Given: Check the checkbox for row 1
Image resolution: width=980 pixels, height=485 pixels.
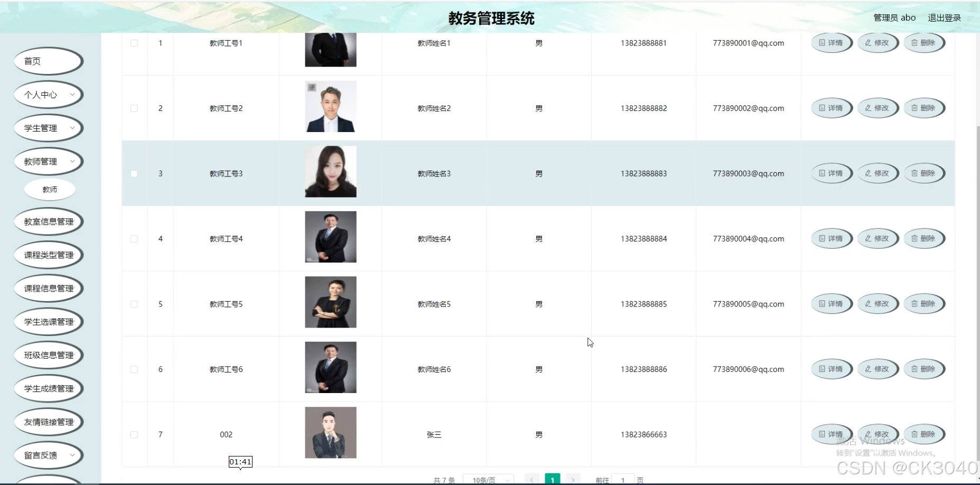Looking at the screenshot, I should [x=134, y=43].
